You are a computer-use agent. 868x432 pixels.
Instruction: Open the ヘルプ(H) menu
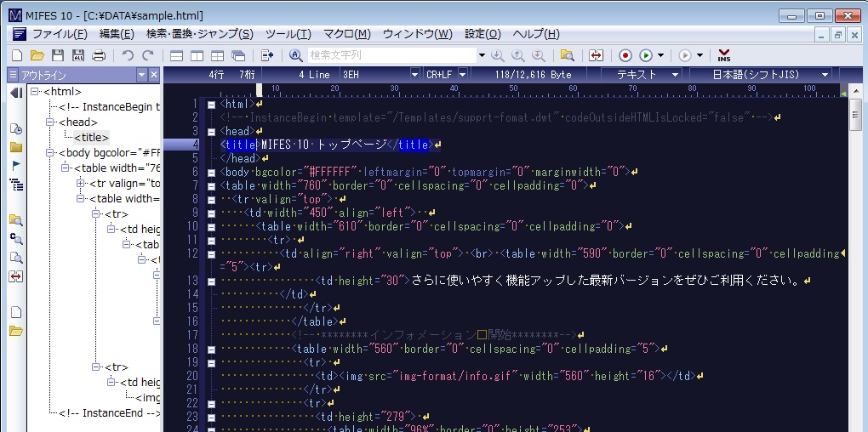536,34
